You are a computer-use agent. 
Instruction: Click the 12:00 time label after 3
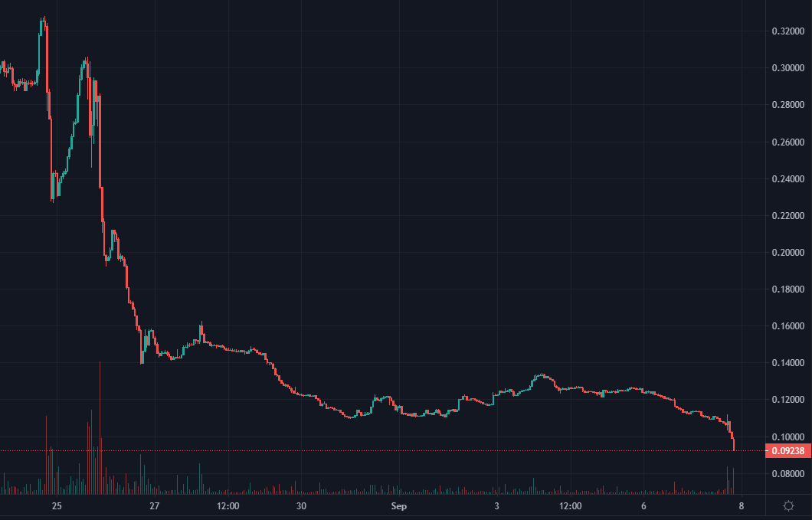tap(570, 506)
